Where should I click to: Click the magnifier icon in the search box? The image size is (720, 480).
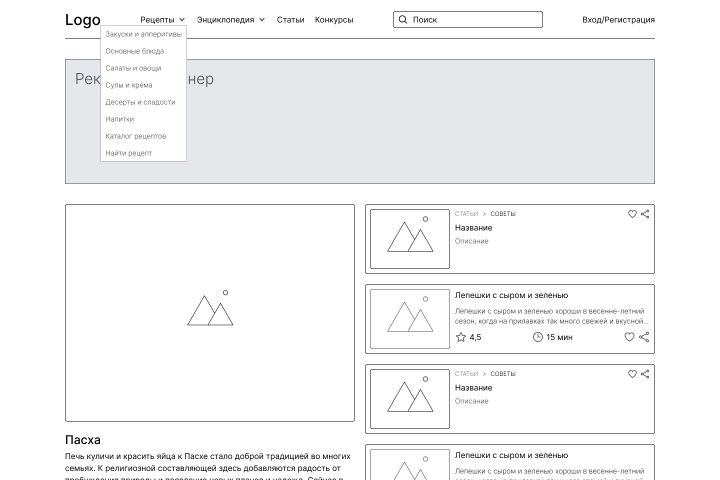(x=403, y=19)
